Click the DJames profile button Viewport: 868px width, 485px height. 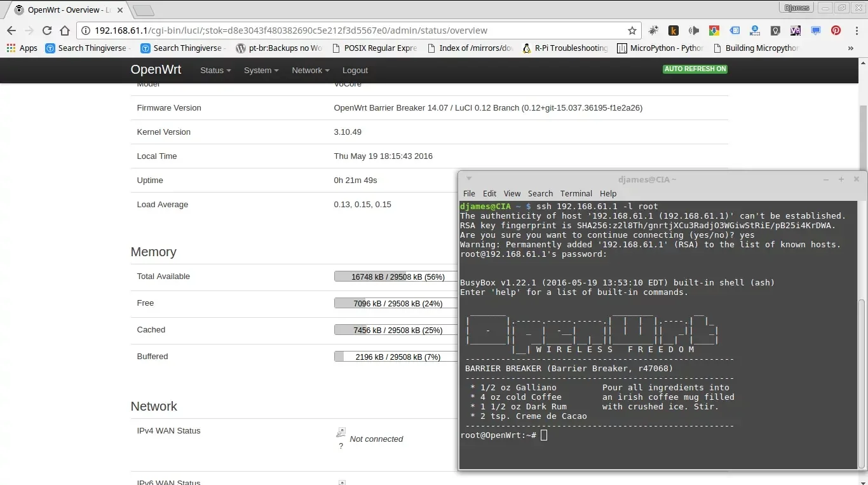797,8
